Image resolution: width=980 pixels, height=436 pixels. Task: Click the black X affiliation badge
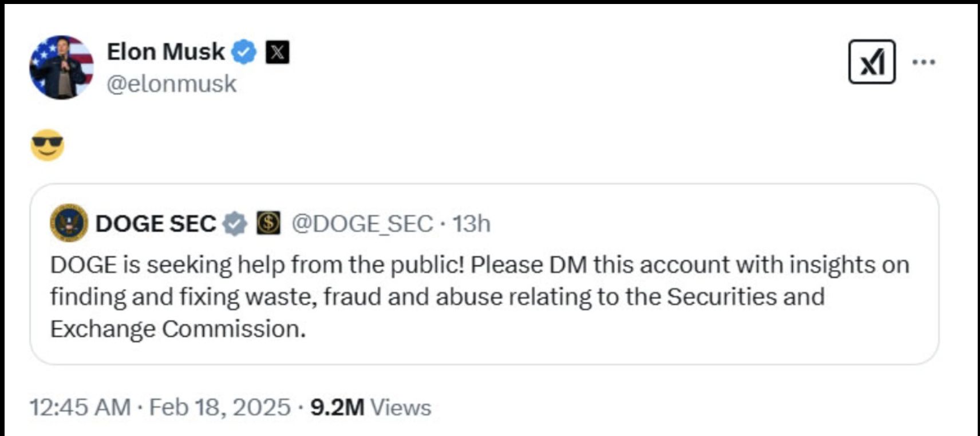click(x=277, y=52)
